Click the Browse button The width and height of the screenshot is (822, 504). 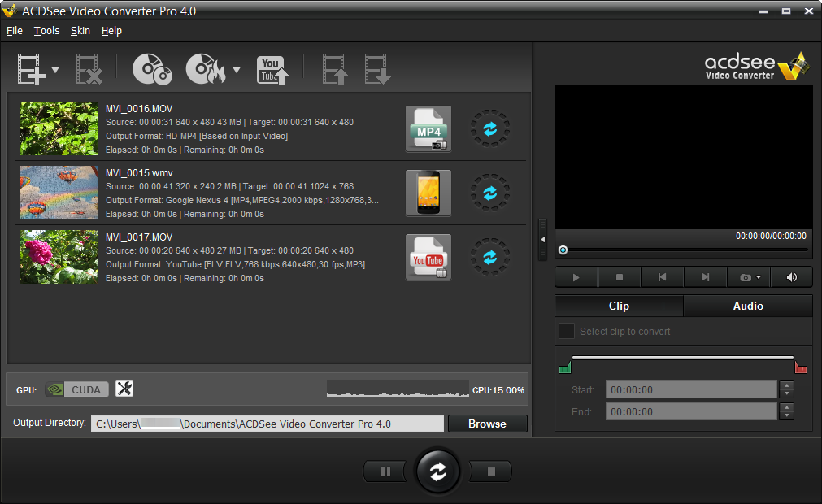coord(488,424)
